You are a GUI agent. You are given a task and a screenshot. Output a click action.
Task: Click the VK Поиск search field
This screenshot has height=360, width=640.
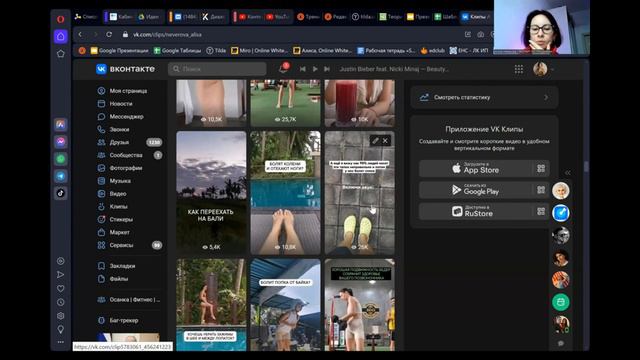(x=217, y=69)
